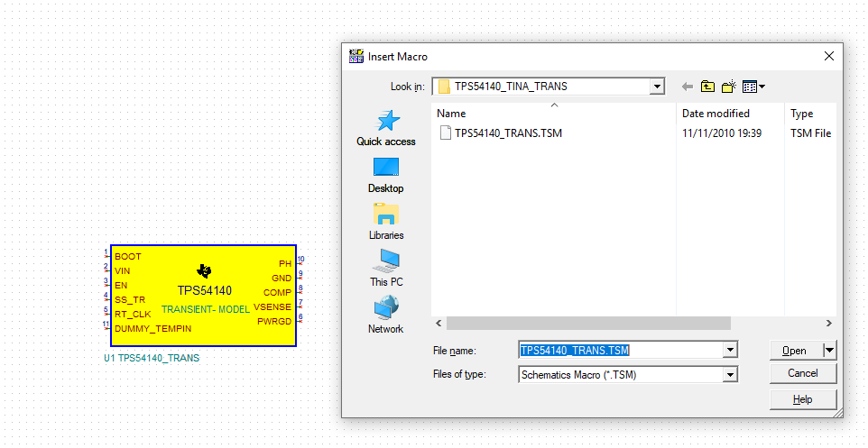Expand the Files of type dropdown
This screenshot has width=868, height=448.
(x=731, y=374)
